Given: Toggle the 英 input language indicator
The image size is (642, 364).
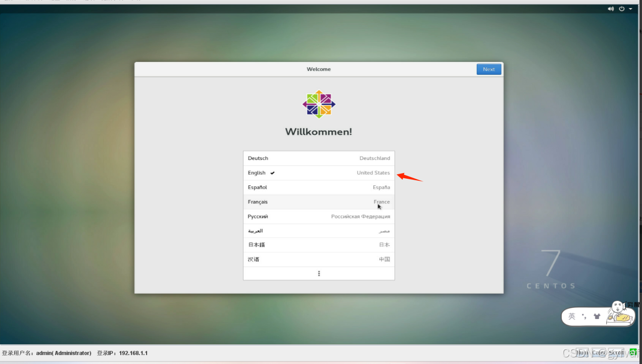Looking at the screenshot, I should point(572,317).
